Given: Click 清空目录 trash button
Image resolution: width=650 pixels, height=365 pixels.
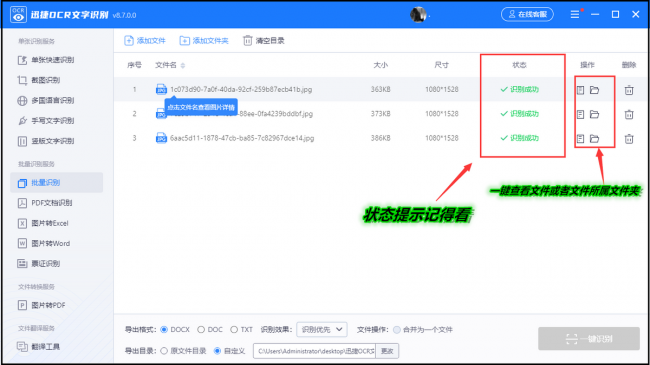Looking at the screenshot, I should [x=264, y=41].
